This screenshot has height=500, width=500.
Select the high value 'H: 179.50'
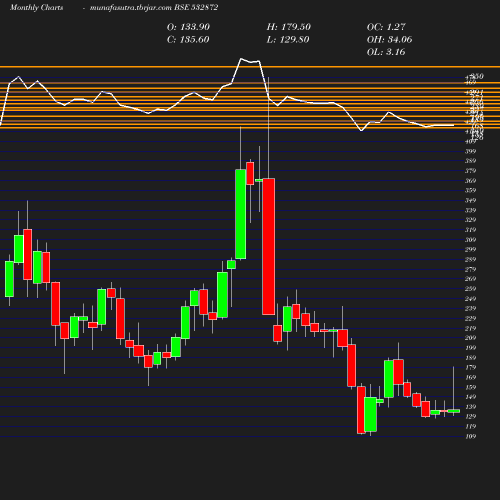(289, 27)
